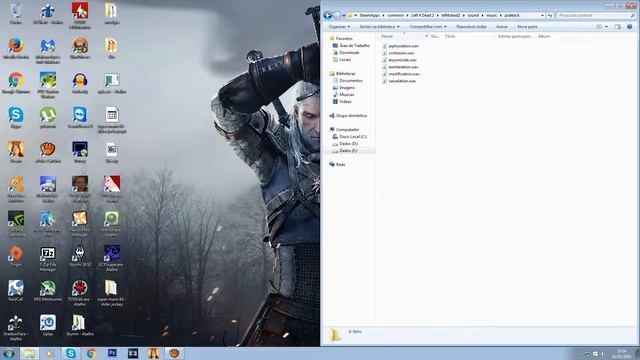Viewport: 640px width, 360px height.
Task: Open the Incluir na biblioteca dropdown
Action: tap(380, 27)
